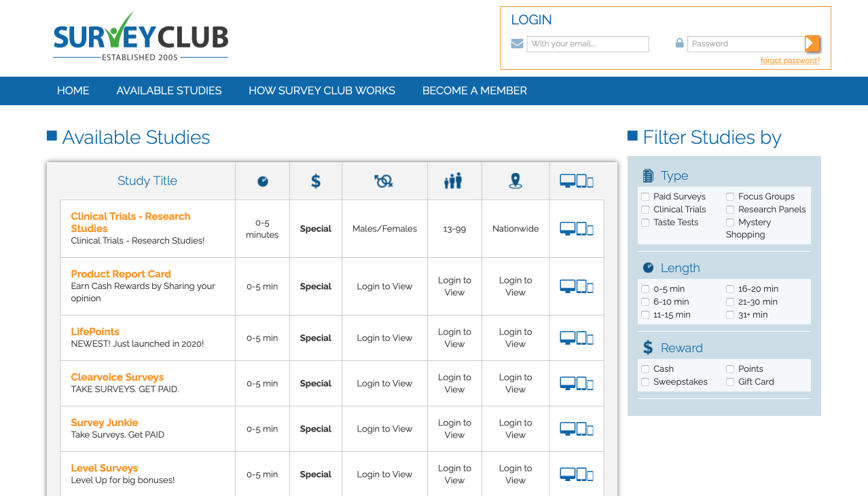Screen dimensions: 868x496
Task: Click the 13-99 age cell
Action: point(454,229)
